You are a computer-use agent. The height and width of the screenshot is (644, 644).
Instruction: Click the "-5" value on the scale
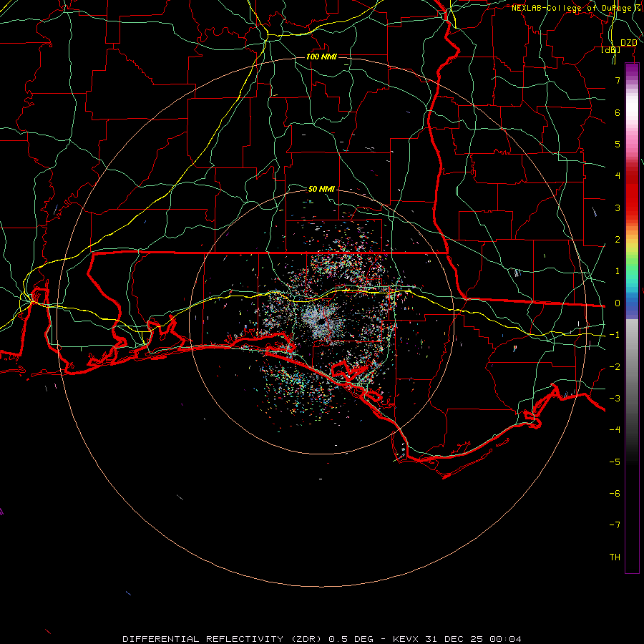point(615,462)
